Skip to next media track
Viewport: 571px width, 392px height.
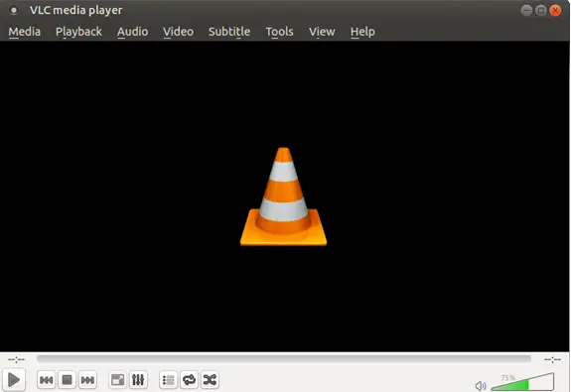click(87, 380)
